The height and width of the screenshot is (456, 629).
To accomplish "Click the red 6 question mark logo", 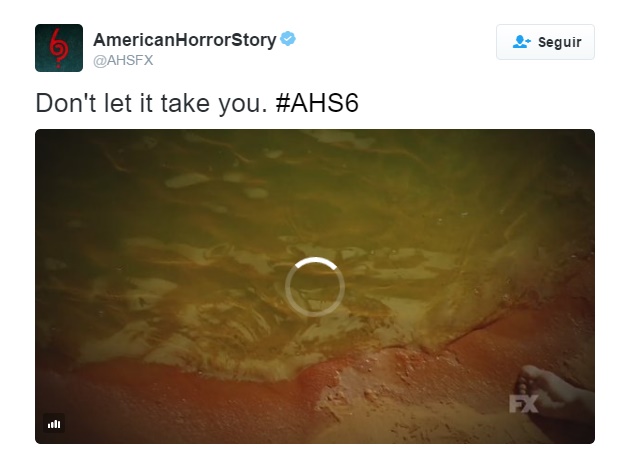I will tap(59, 47).
